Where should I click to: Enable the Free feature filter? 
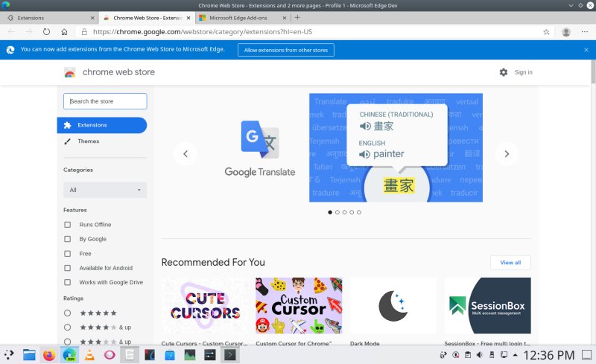pos(67,253)
